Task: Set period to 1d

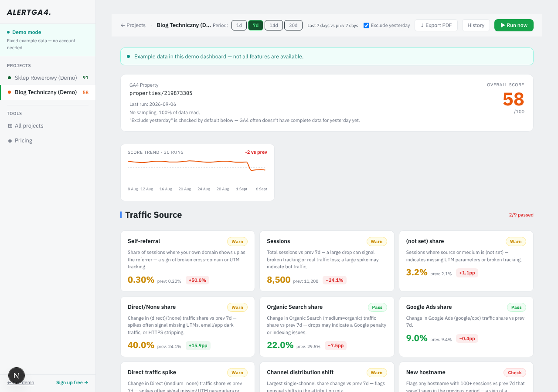Action: [x=239, y=25]
